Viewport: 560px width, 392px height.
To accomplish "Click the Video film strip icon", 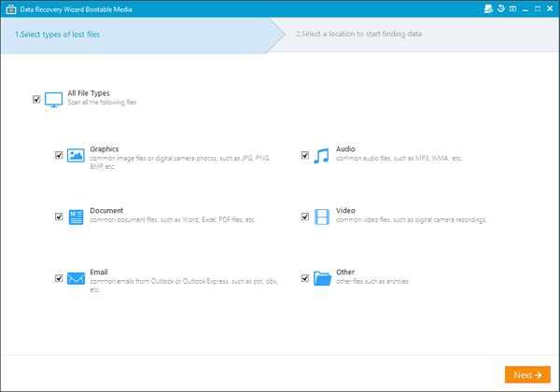I will coord(322,217).
